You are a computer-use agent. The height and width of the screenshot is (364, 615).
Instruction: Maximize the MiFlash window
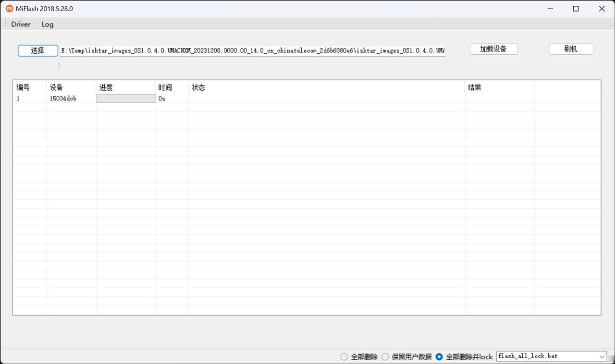click(576, 9)
